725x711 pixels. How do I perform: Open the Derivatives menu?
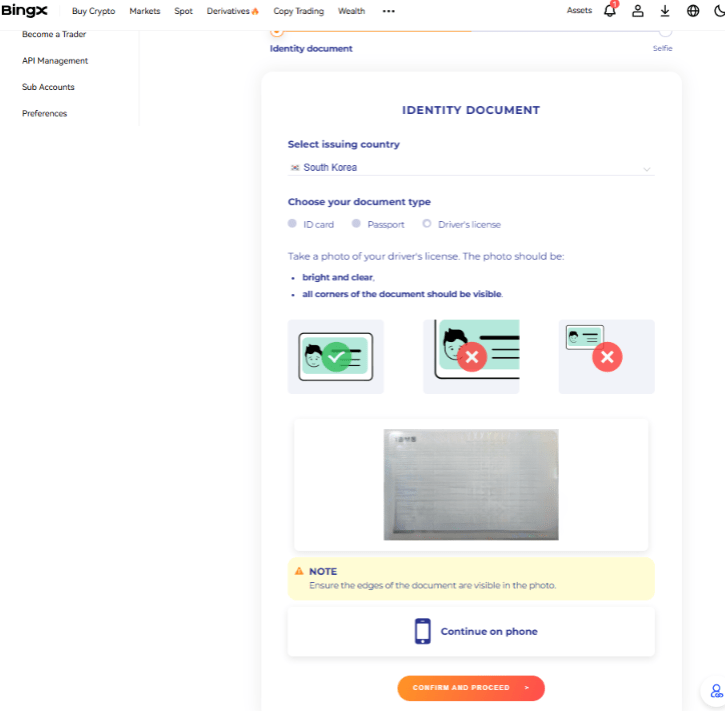click(x=233, y=11)
